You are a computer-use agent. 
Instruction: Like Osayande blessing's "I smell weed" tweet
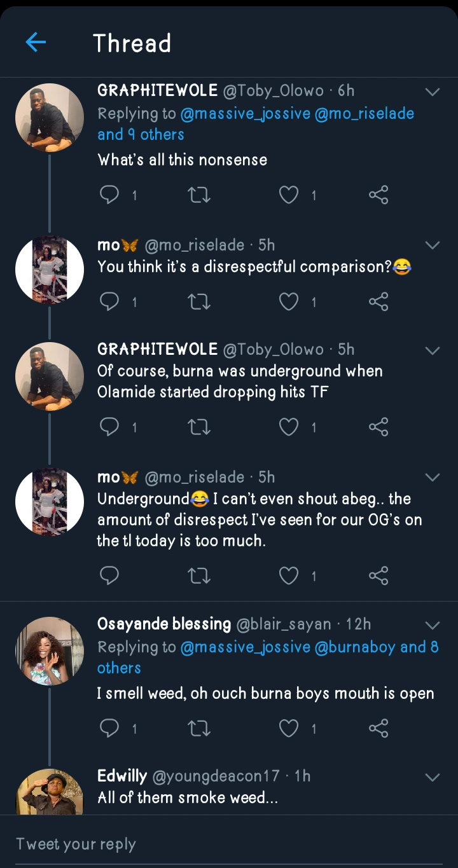[x=289, y=728]
